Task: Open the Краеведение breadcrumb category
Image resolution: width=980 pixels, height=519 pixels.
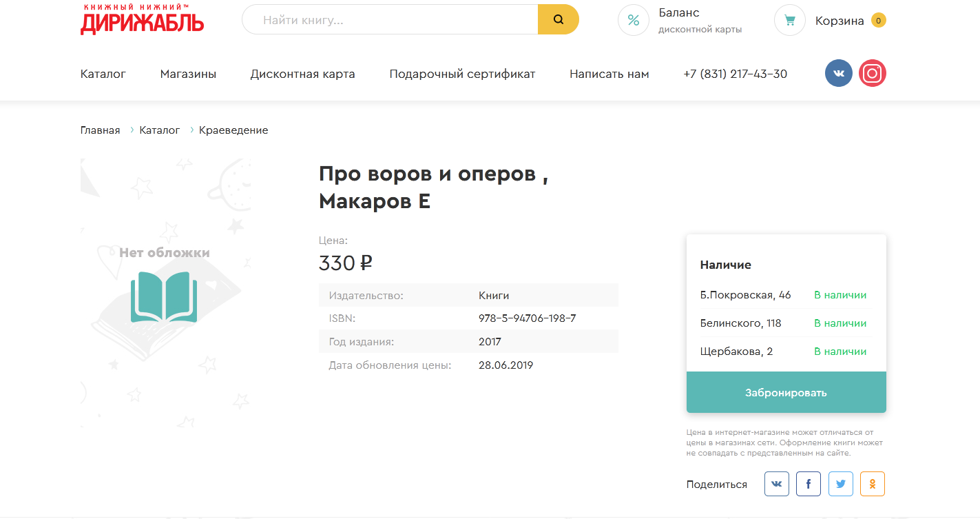Action: click(x=233, y=130)
